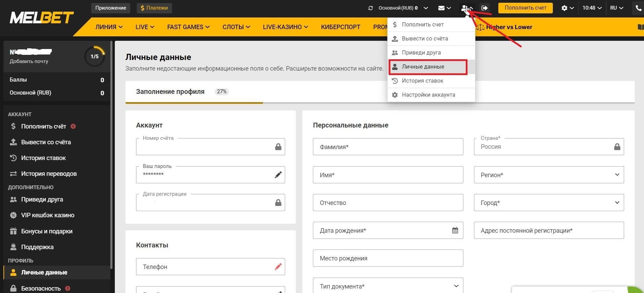Viewport: 644px width, 293px height.
Task: Click the logout exit icon
Action: click(x=485, y=8)
